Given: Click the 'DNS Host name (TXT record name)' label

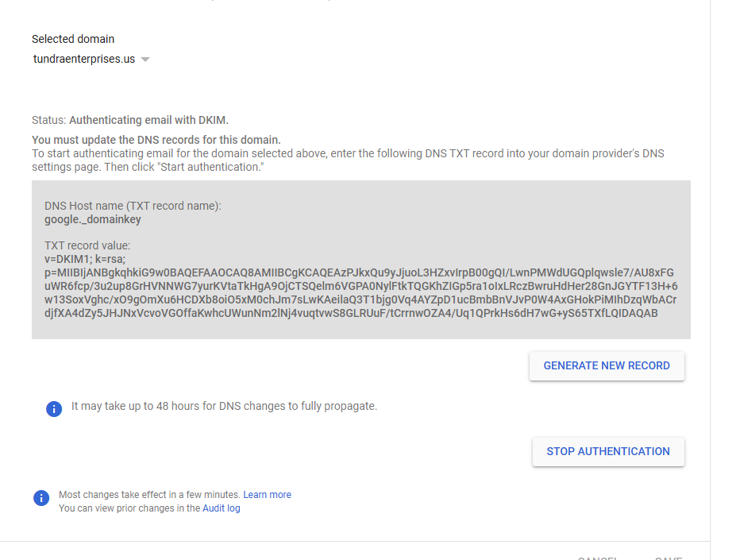Looking at the screenshot, I should pyautogui.click(x=133, y=206).
